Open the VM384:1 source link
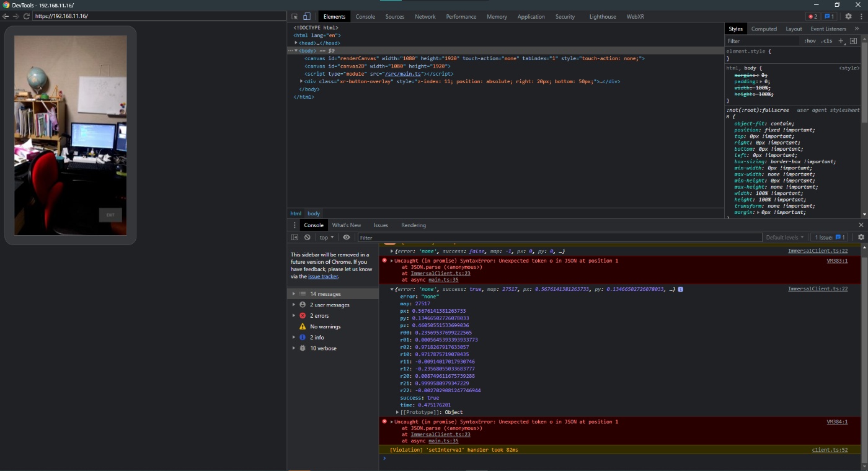This screenshot has width=868, height=471. [x=837, y=421]
